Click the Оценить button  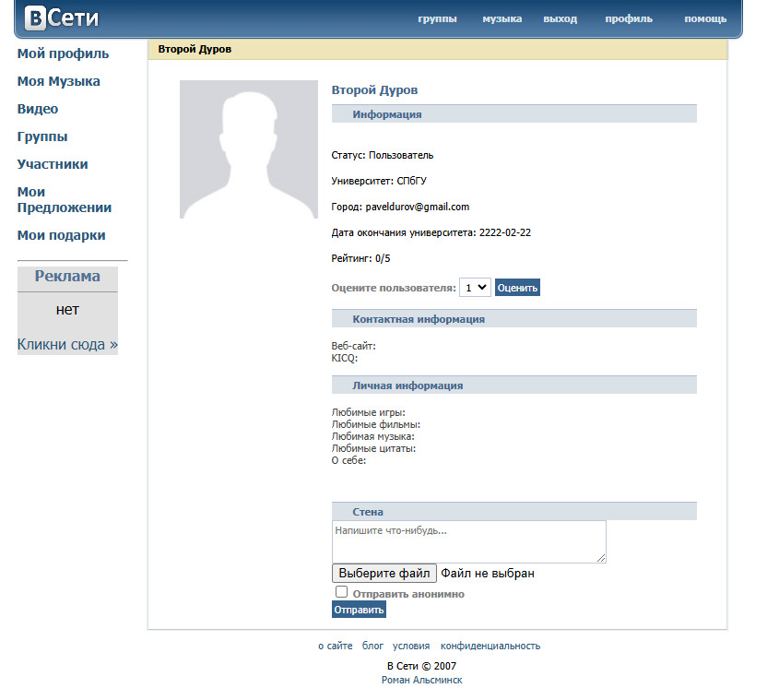tap(517, 288)
